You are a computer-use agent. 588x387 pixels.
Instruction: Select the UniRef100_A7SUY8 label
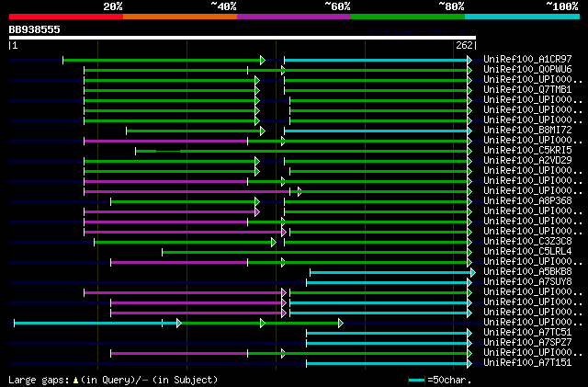527,282
